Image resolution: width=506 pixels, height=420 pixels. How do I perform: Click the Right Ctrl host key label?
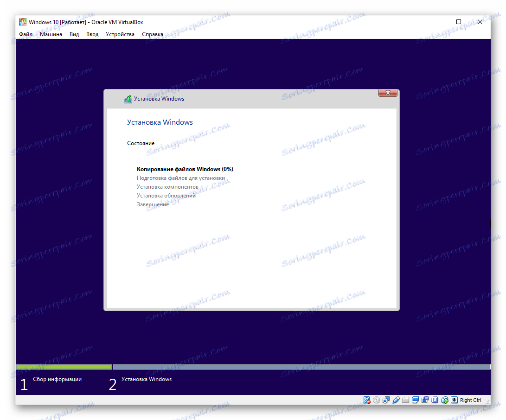click(x=470, y=400)
